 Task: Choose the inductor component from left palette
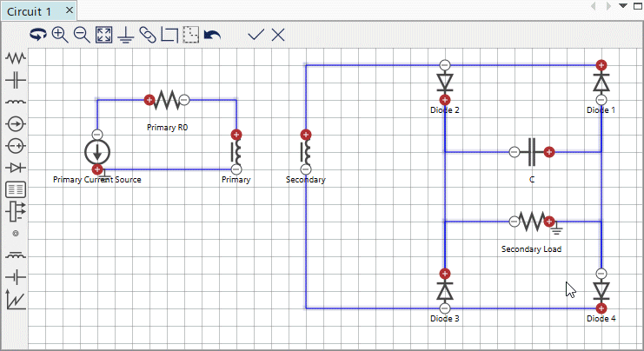(x=16, y=102)
